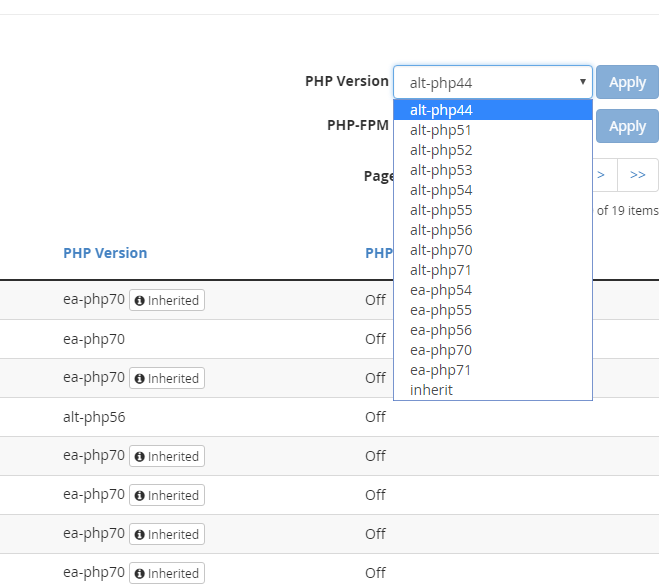Jump to last page with >> button

(x=638, y=175)
